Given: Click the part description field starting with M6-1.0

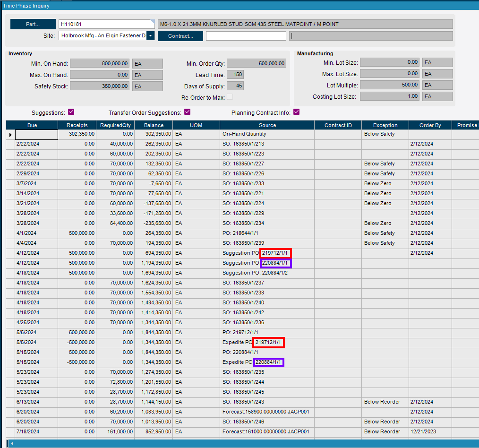Looking at the screenshot, I should click(305, 24).
